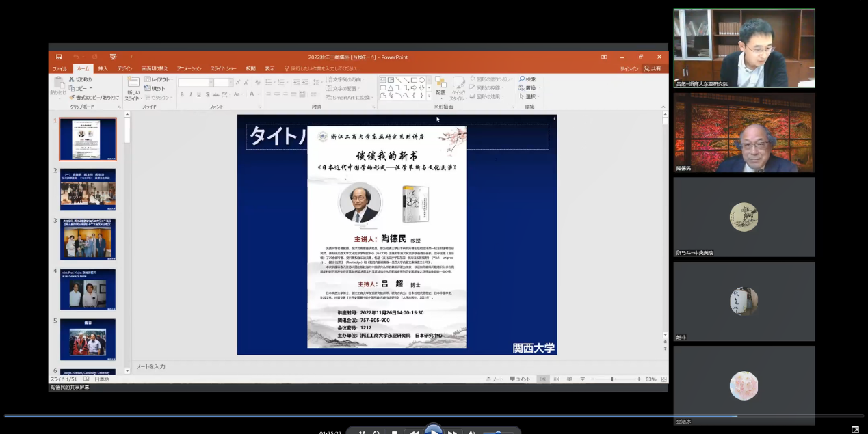868x434 pixels.
Task: Switch to the アニメーション animations tab
Action: [189, 68]
